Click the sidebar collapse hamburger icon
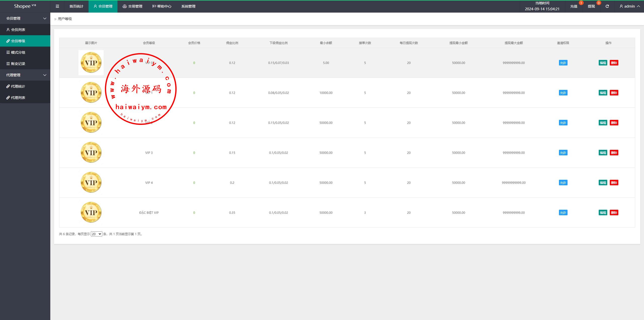The height and width of the screenshot is (320, 644). pyautogui.click(x=57, y=6)
